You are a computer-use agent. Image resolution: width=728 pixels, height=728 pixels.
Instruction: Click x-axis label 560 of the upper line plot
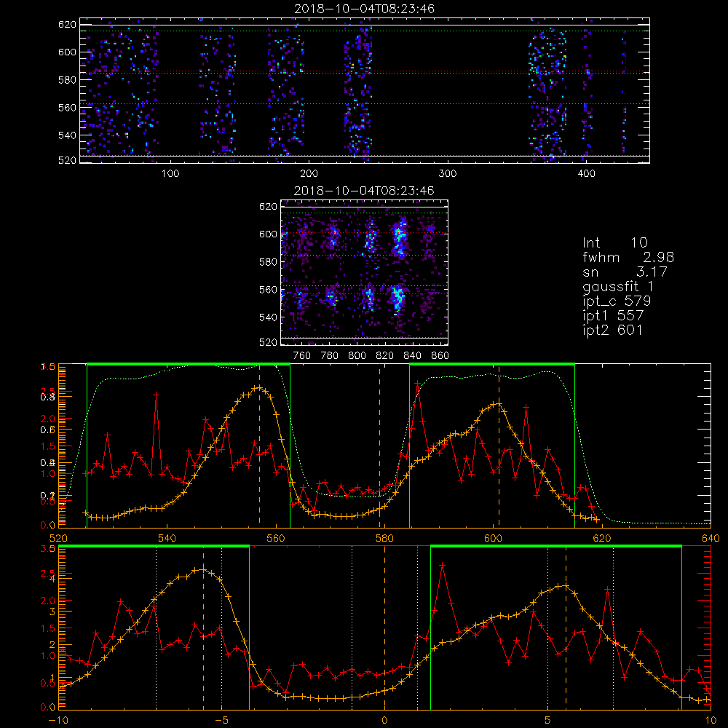click(x=276, y=538)
